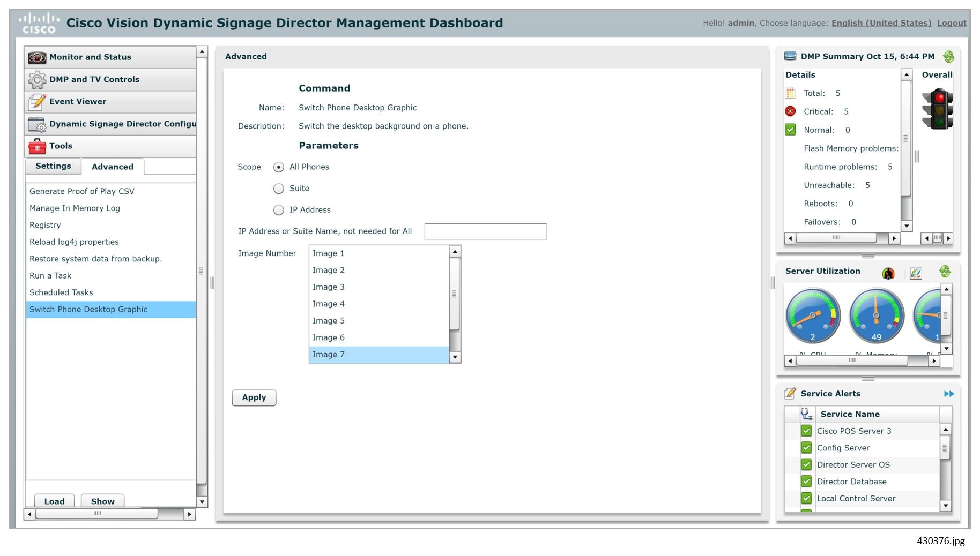Open the Advanced tab
This screenshot has width=980, height=556.
pyautogui.click(x=112, y=166)
